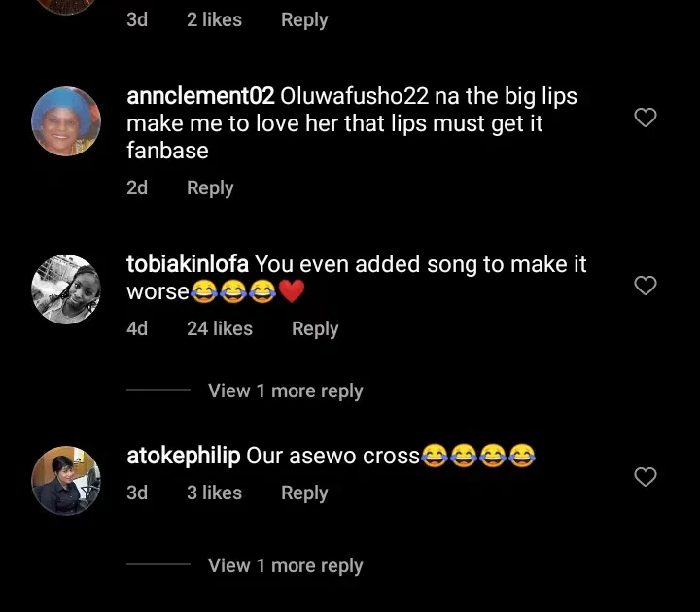Tap the heart on tobiakinlofa's comment
This screenshot has width=700, height=612.
(646, 286)
